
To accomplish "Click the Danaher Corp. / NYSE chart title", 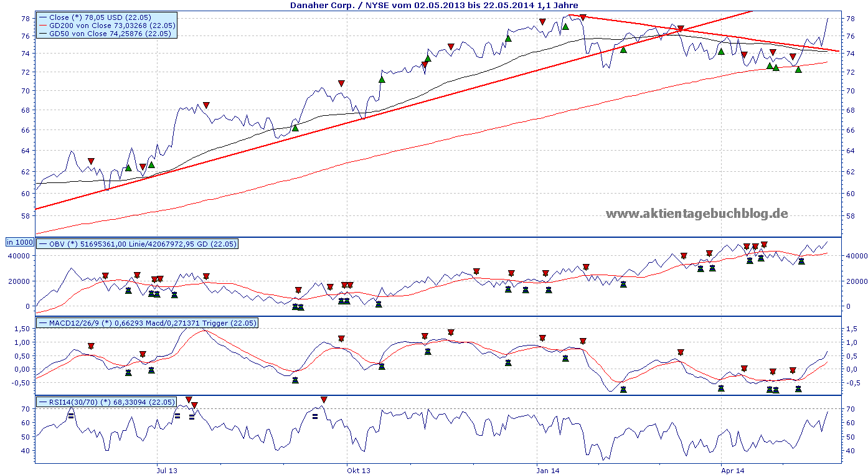I will (x=434, y=5).
